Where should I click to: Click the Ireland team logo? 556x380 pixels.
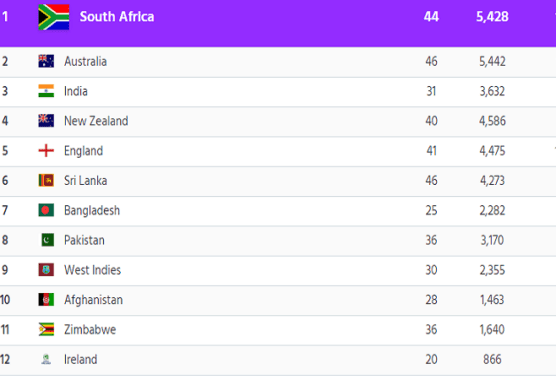46,359
